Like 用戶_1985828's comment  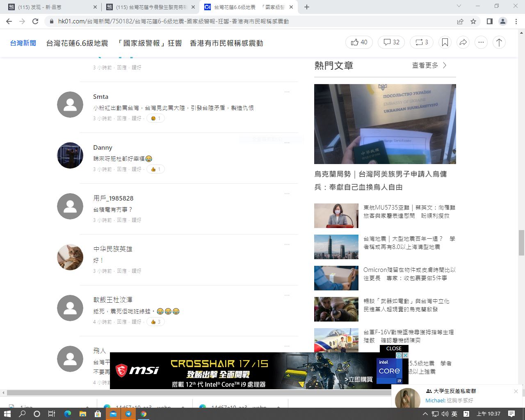tap(137, 220)
